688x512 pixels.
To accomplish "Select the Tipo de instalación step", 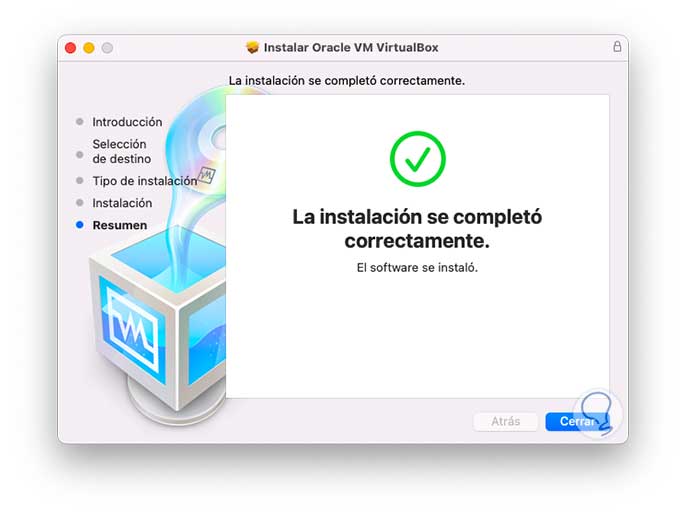I will click(145, 181).
